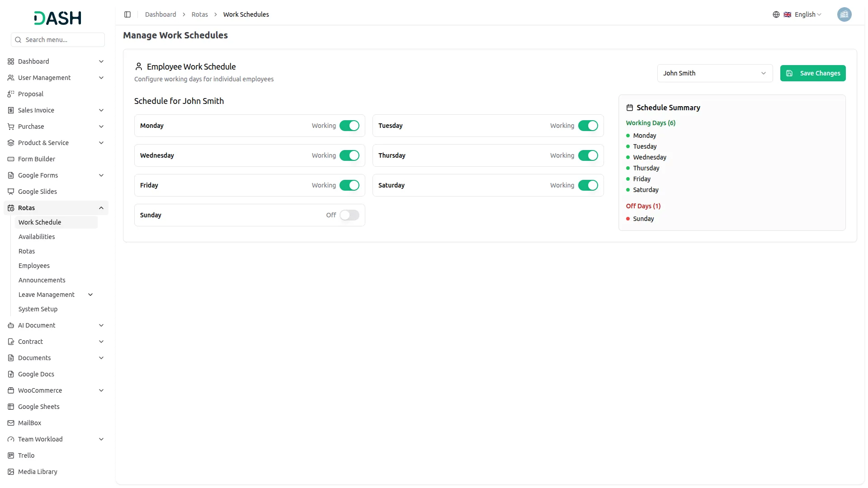Click the MailBox envelope icon
This screenshot has height=488, width=868.
tap(11, 423)
